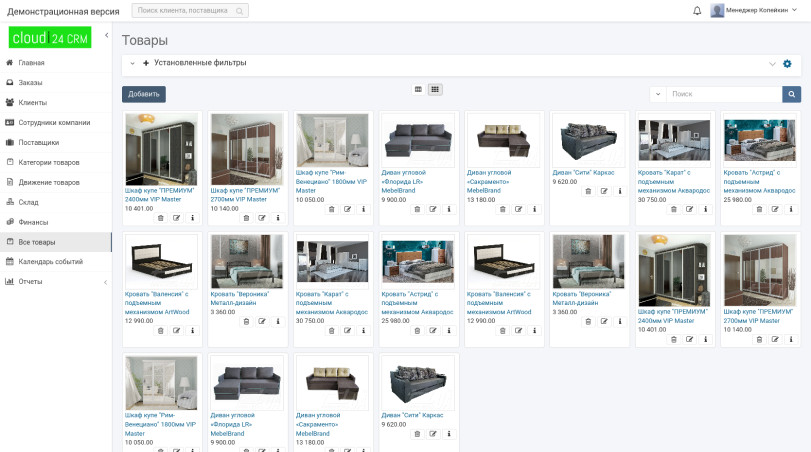This screenshot has width=811, height=452.
Task: Edit the first Кровать Карат product
Action: pos(689,208)
